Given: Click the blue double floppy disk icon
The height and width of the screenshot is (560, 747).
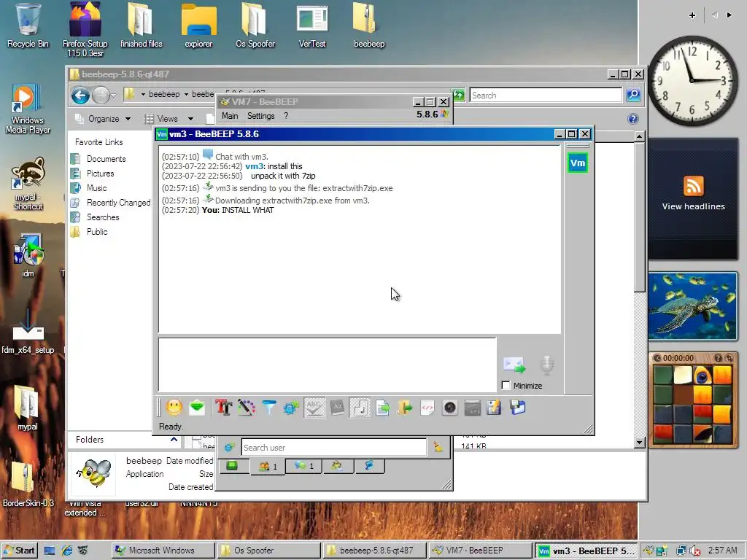Looking at the screenshot, I should [x=517, y=408].
